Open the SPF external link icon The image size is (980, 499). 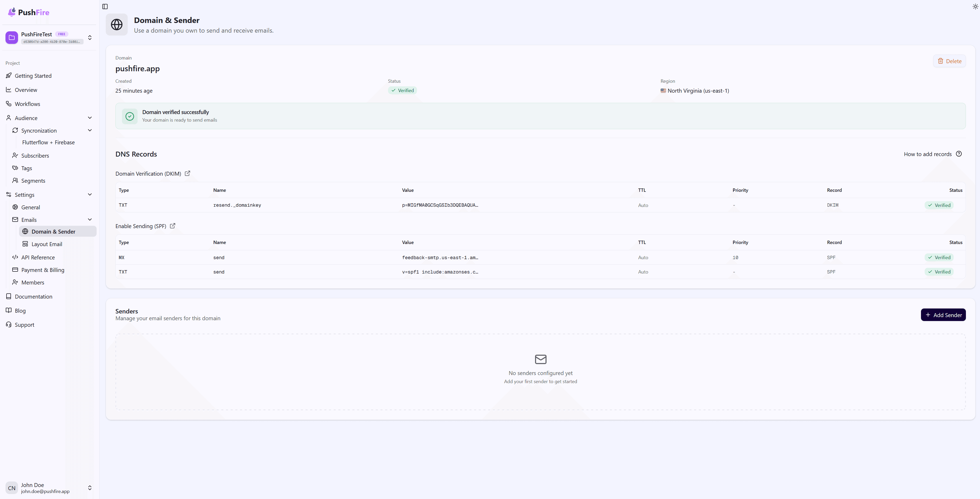coord(172,226)
